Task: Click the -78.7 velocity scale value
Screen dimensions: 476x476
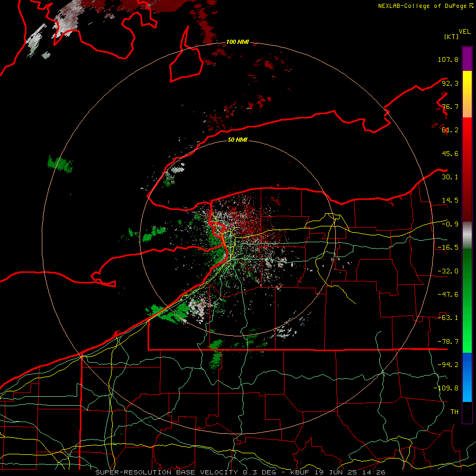Action: point(448,342)
